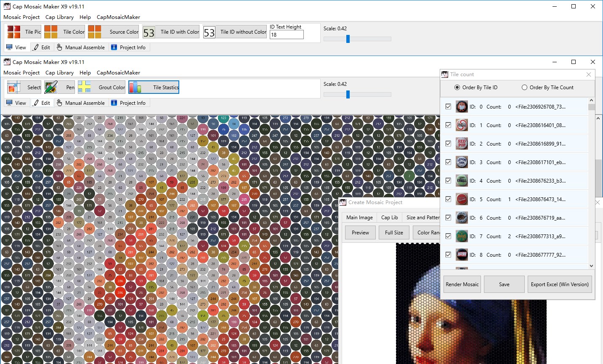The width and height of the screenshot is (603, 364).
Task: Click the ID Text Height input field
Action: [287, 35]
